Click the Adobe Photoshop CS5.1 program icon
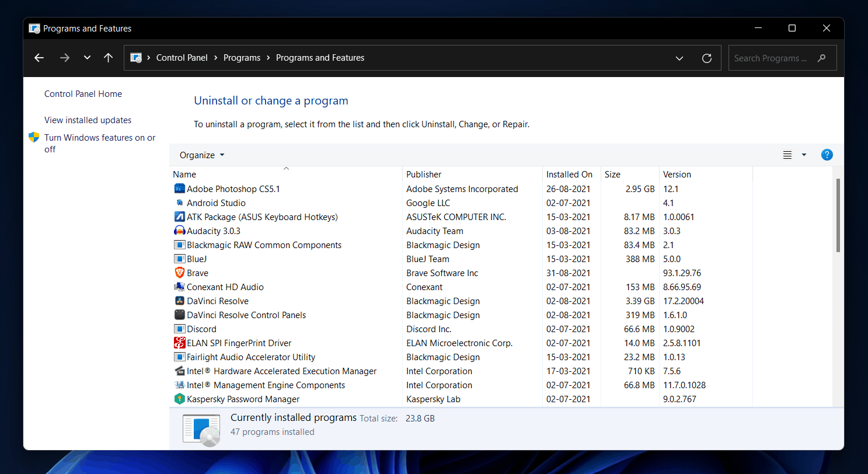 click(x=179, y=189)
